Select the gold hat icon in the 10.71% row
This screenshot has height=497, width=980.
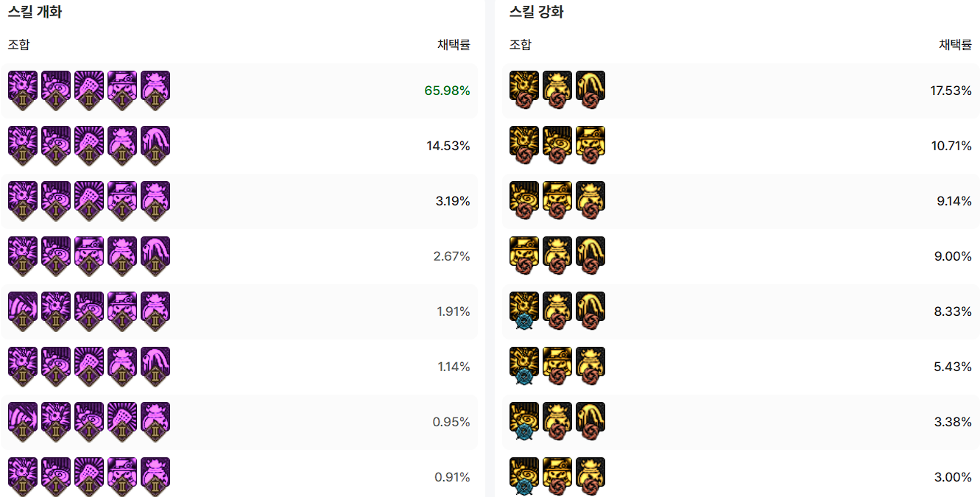(x=591, y=146)
